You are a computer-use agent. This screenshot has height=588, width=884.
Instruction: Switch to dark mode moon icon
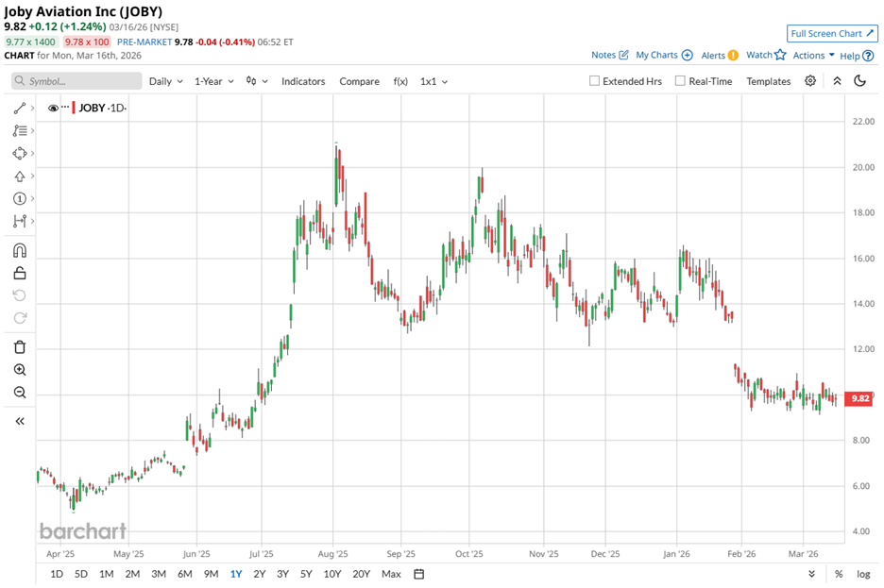(859, 80)
